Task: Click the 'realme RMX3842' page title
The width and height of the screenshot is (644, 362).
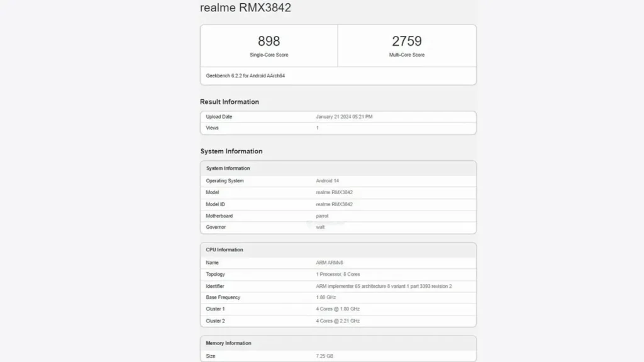Action: click(245, 8)
